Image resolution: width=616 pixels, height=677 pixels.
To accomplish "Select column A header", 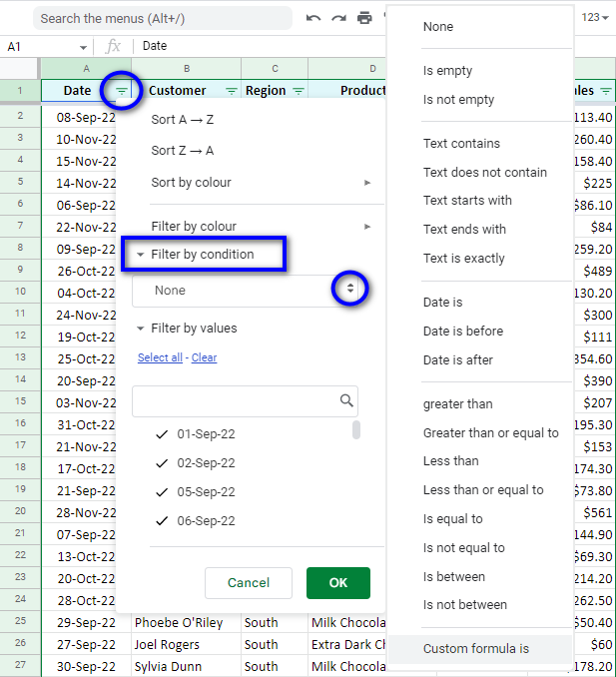I will (86, 69).
